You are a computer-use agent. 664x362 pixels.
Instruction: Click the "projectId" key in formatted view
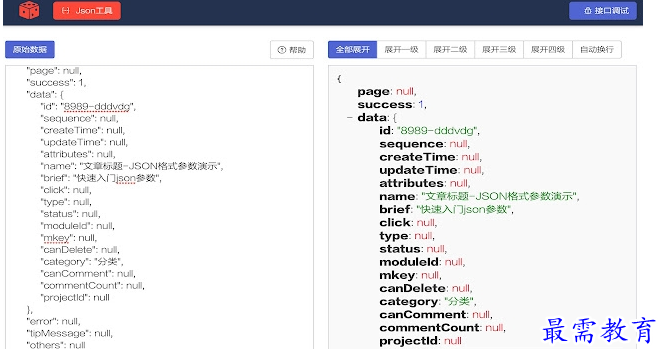[409, 341]
